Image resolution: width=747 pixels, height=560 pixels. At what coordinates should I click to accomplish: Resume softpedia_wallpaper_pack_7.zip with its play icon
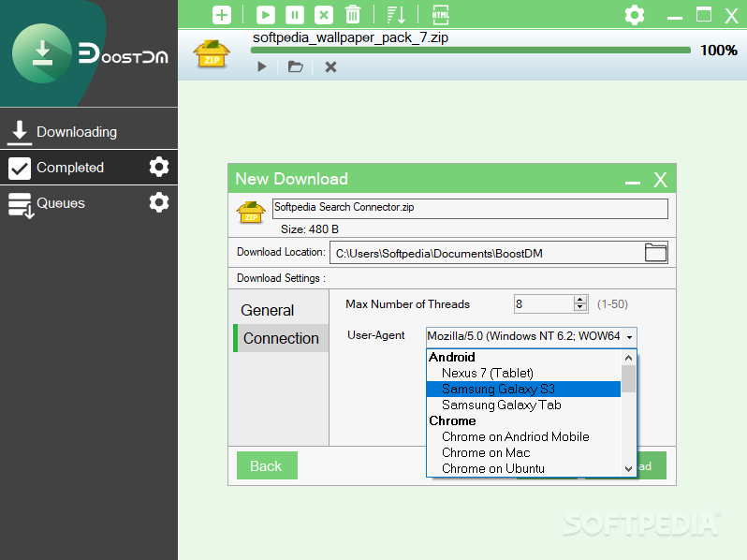tap(261, 66)
